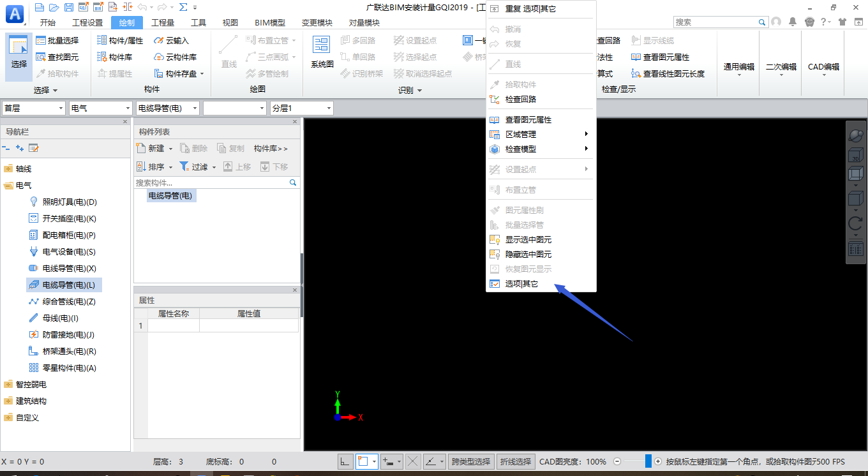Open the 电缆导管(电) component type dropdown
This screenshot has width=868, height=476.
168,108
